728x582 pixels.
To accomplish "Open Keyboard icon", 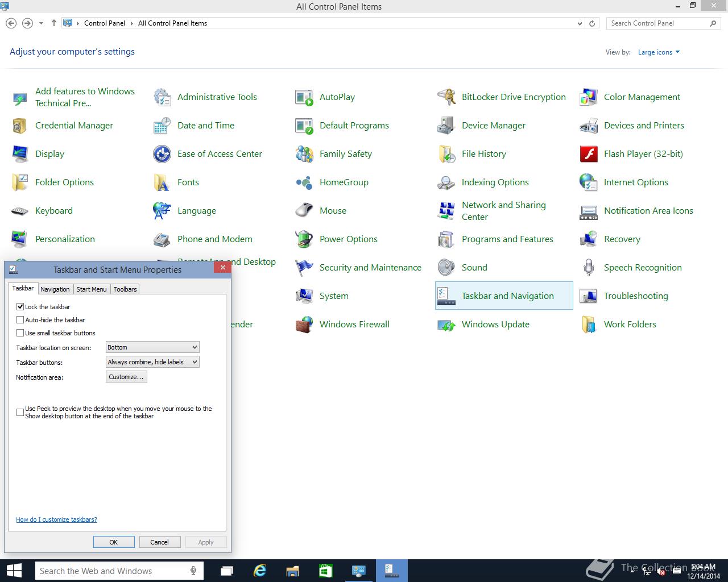I will (20, 211).
